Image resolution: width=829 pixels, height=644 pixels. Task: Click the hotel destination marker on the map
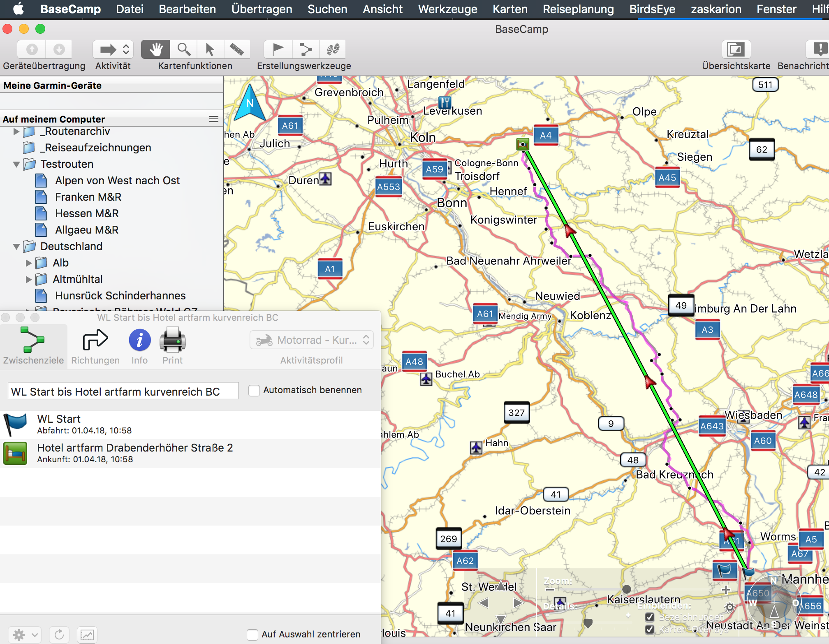tap(523, 144)
